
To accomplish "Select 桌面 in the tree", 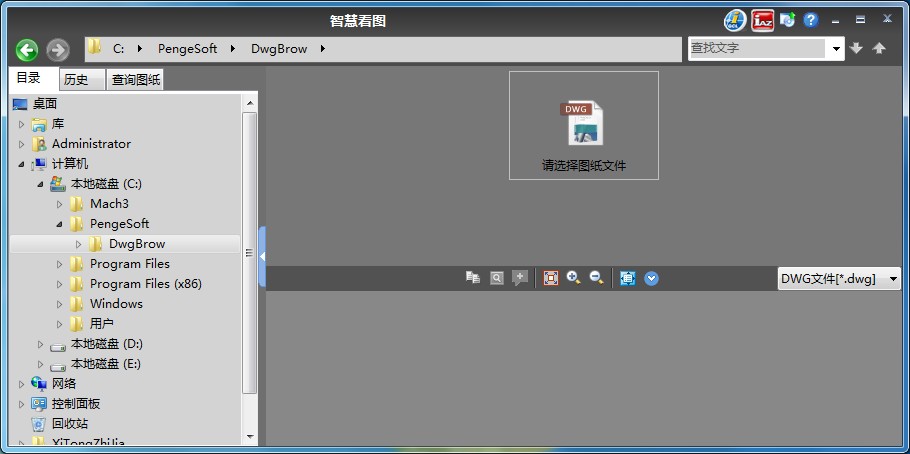I will point(45,104).
